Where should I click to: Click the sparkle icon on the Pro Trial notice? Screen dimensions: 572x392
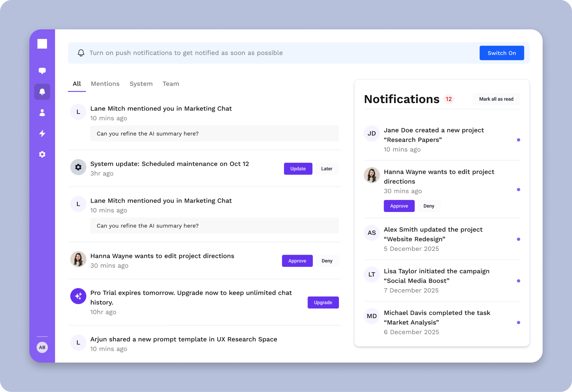(78, 296)
